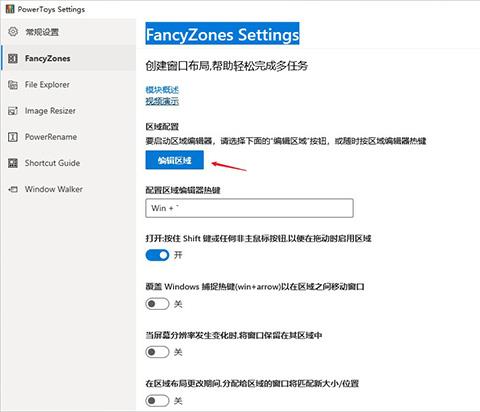Click the 配置区域编辑器热键 label
The height and width of the screenshot is (412, 480).
[x=183, y=190]
